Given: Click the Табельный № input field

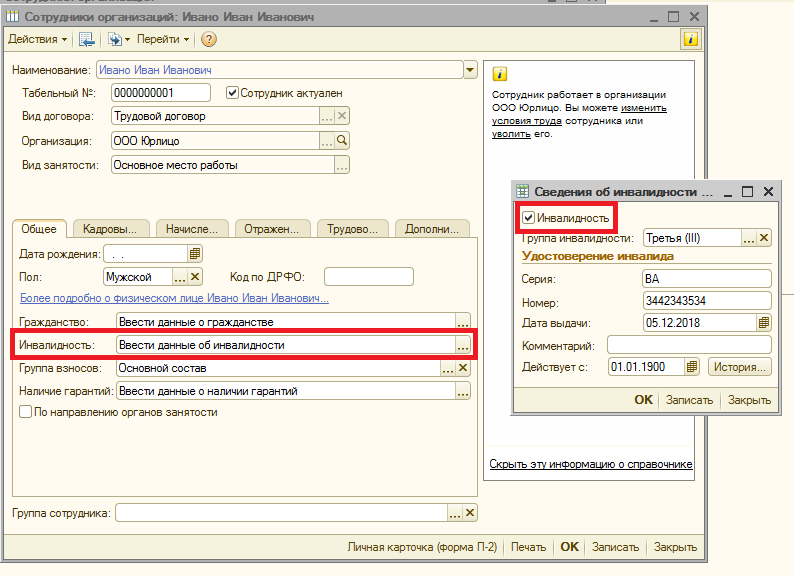Looking at the screenshot, I should pyautogui.click(x=161, y=93).
